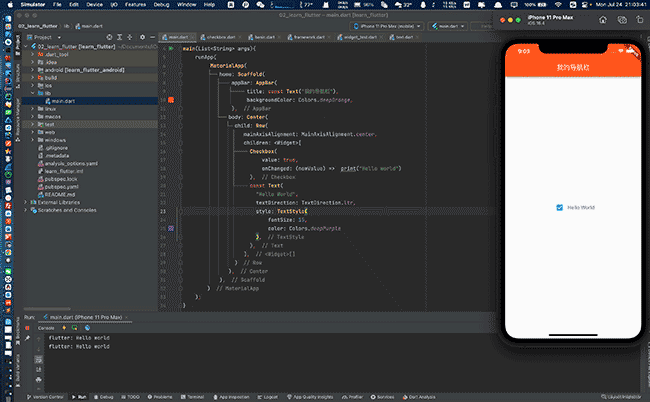The height and width of the screenshot is (402, 650).
Task: Toggle soft-wrap icon in Run console
Action: (x=39, y=359)
